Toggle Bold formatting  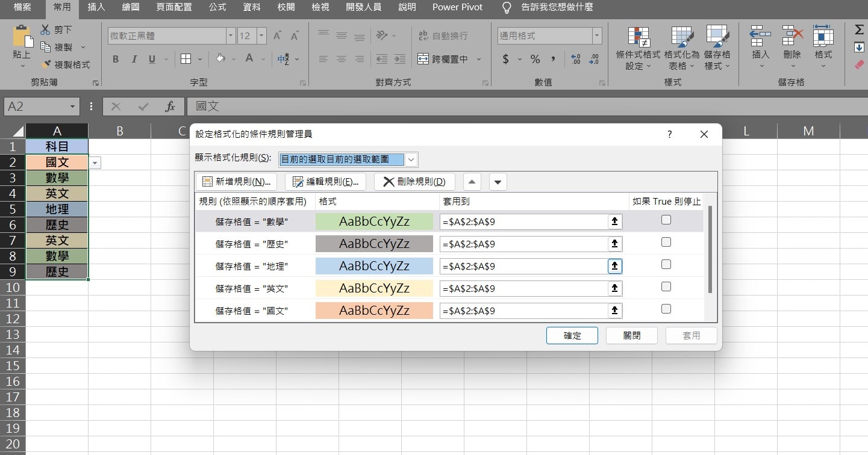click(116, 59)
